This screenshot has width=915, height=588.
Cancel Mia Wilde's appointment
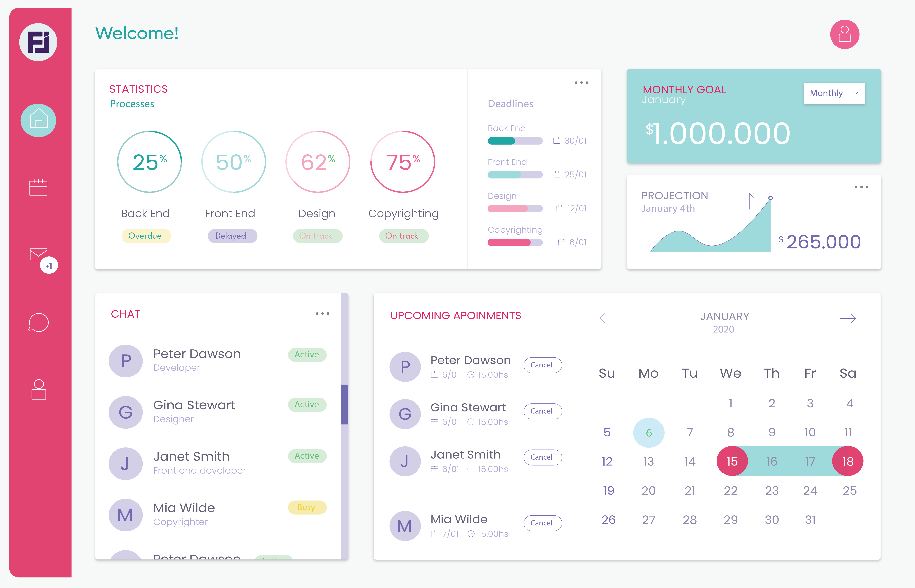coord(543,523)
